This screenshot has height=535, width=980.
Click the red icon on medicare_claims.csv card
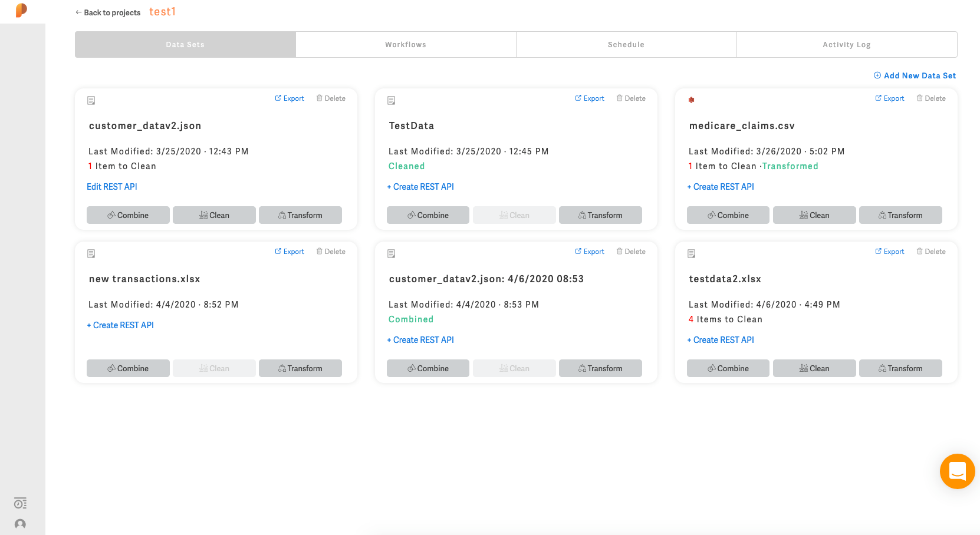(691, 100)
